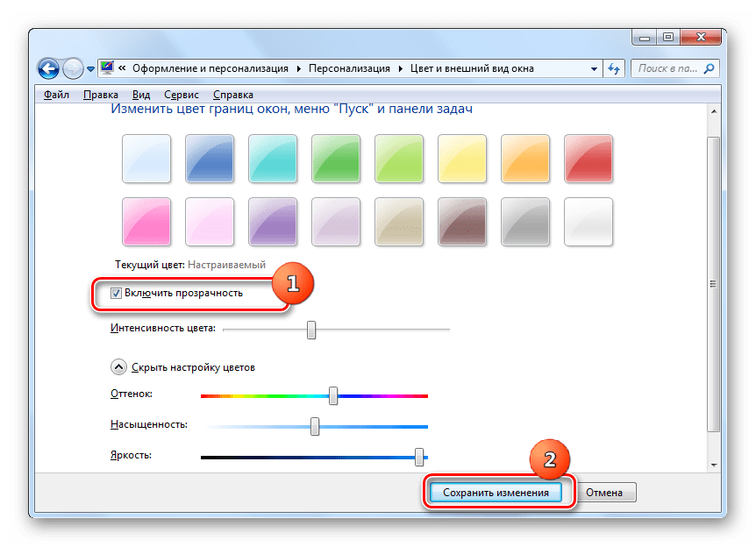756x547 pixels.
Task: Expand arrow after Персонализация breadcrumb
Action: tap(401, 69)
